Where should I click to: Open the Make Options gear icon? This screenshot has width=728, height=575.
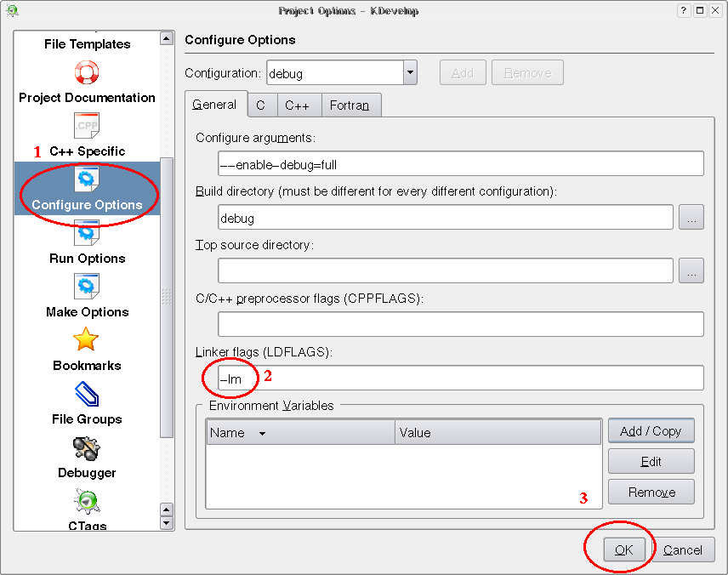pos(87,286)
